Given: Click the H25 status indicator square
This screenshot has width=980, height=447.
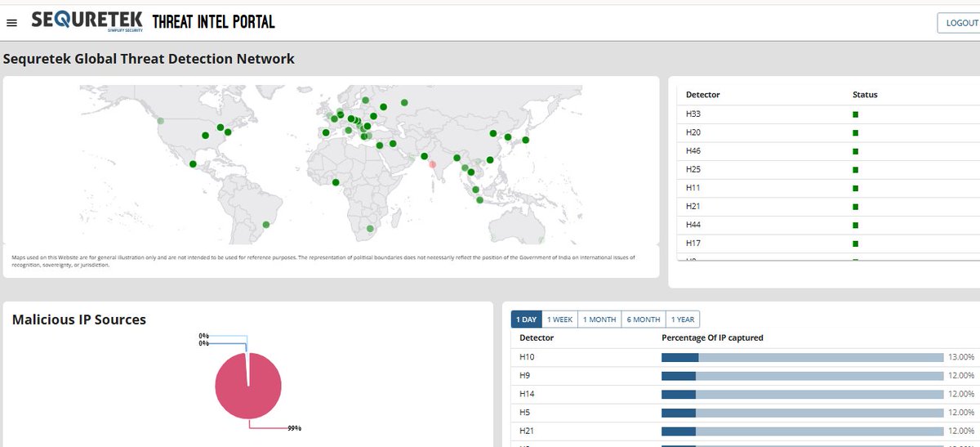Looking at the screenshot, I should click(x=855, y=170).
